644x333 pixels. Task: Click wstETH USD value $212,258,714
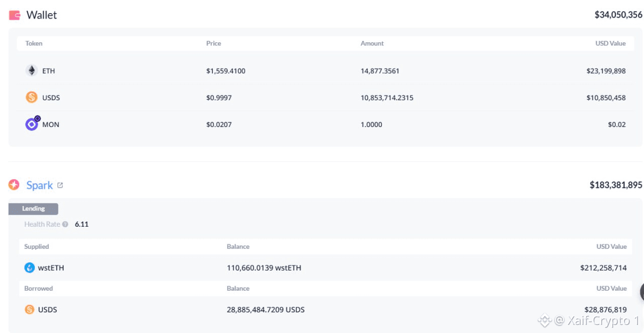[603, 268]
